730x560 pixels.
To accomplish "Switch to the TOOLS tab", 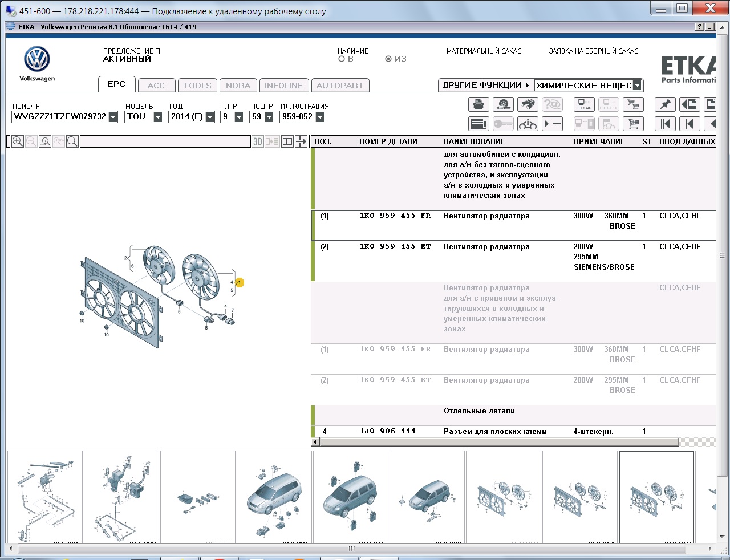I will (x=197, y=86).
